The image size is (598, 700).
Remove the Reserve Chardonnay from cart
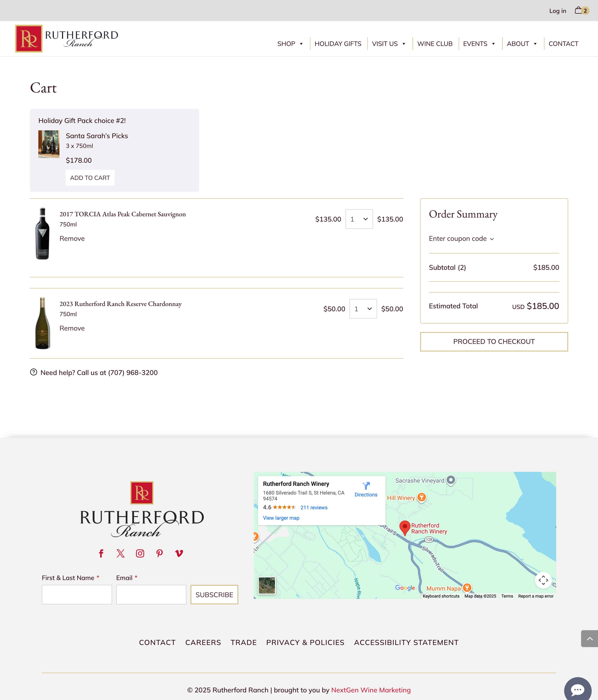click(x=72, y=328)
